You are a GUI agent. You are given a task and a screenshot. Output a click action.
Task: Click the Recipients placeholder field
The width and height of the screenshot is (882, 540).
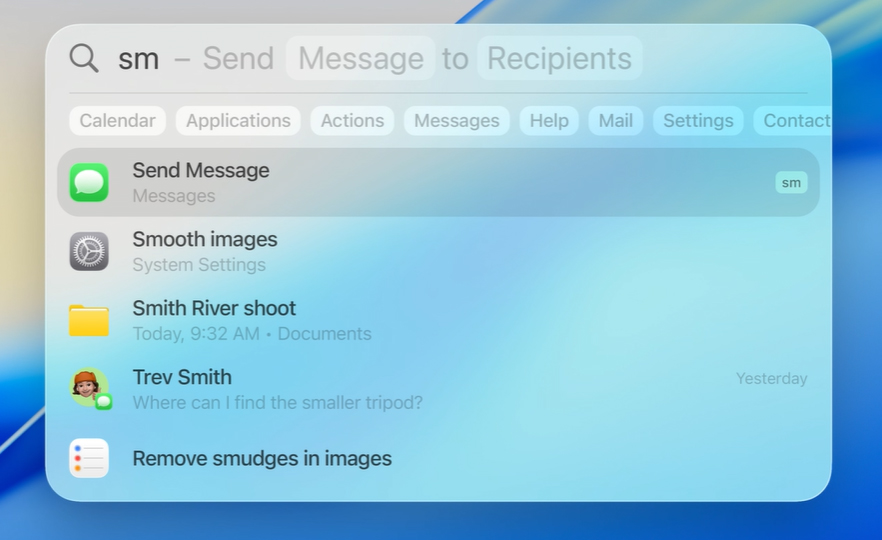[x=560, y=58]
